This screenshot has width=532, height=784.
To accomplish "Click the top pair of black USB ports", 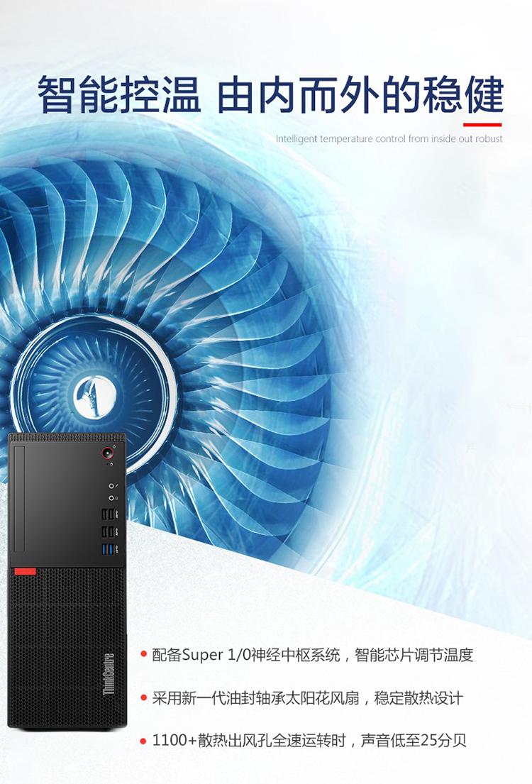I will click(108, 514).
